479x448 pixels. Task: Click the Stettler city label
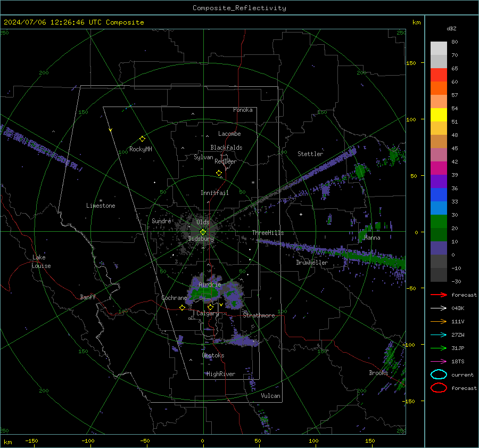click(x=310, y=154)
